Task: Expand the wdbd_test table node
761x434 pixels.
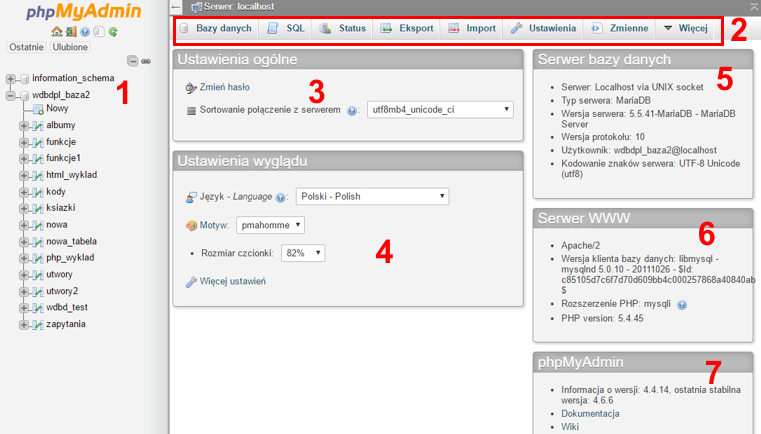Action: click(x=23, y=308)
